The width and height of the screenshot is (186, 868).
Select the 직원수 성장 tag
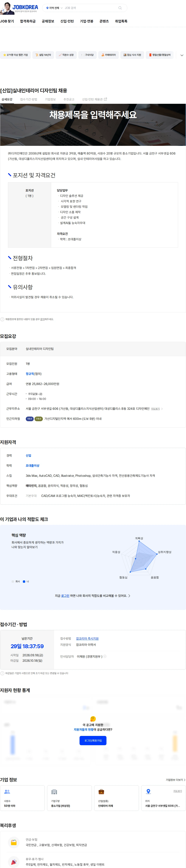pos(66,55)
